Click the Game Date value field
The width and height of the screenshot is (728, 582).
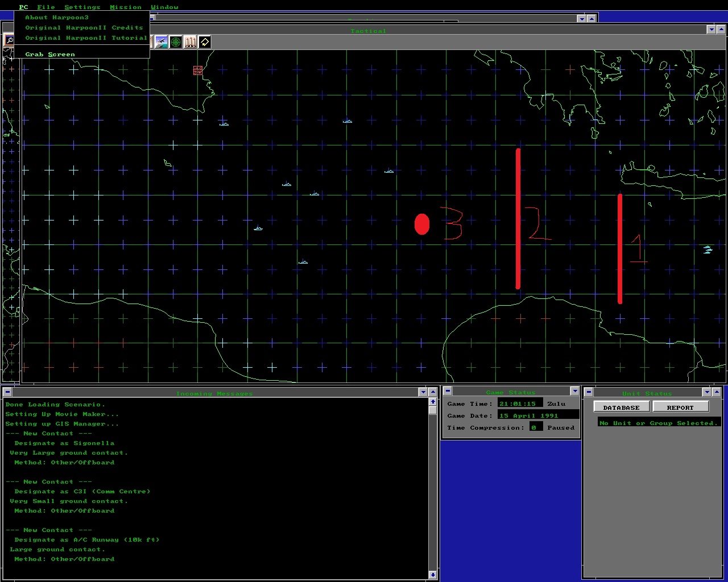tap(538, 415)
